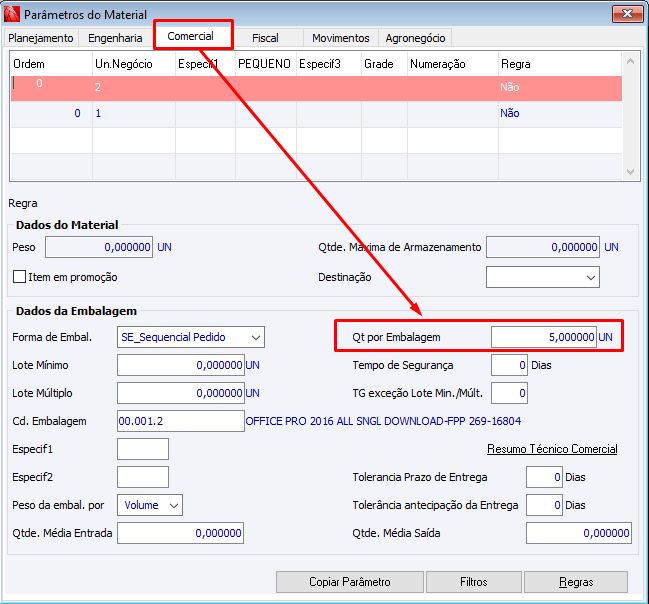Click the Numeração column header
This screenshot has height=604, width=649.
point(452,64)
